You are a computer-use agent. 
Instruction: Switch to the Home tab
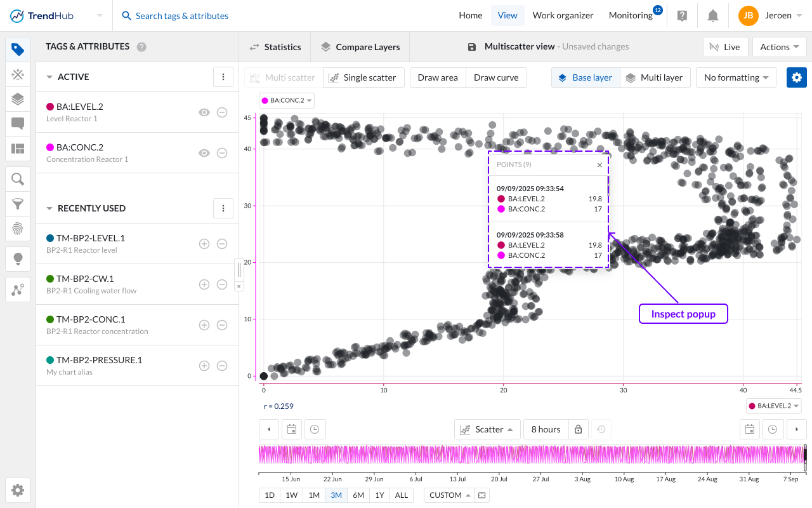470,15
